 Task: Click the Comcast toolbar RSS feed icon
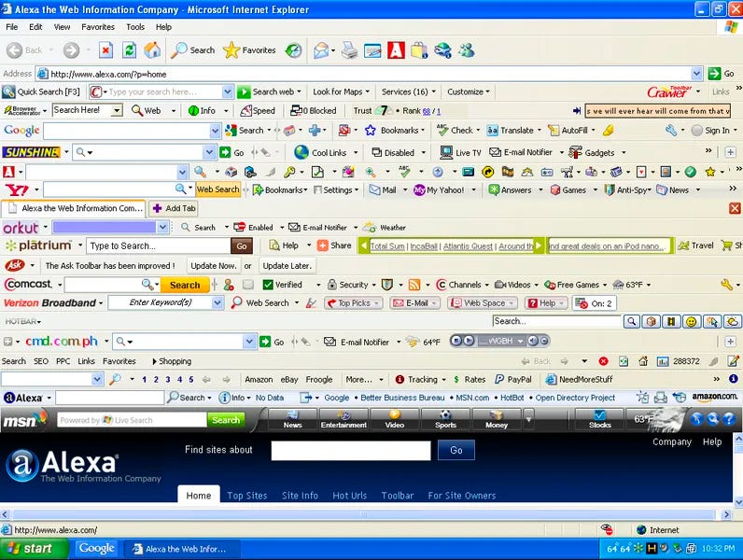[x=414, y=285]
